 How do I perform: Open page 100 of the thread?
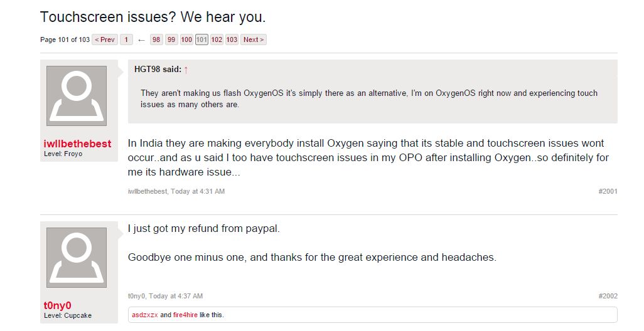point(186,39)
